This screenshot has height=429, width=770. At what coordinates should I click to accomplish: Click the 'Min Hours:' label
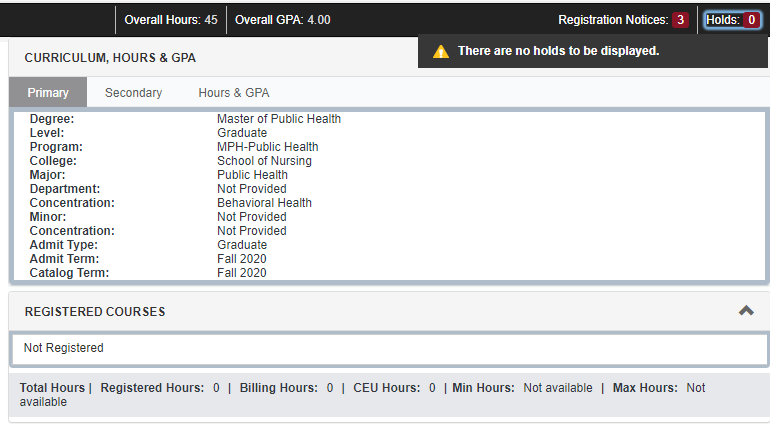pyautogui.click(x=483, y=388)
